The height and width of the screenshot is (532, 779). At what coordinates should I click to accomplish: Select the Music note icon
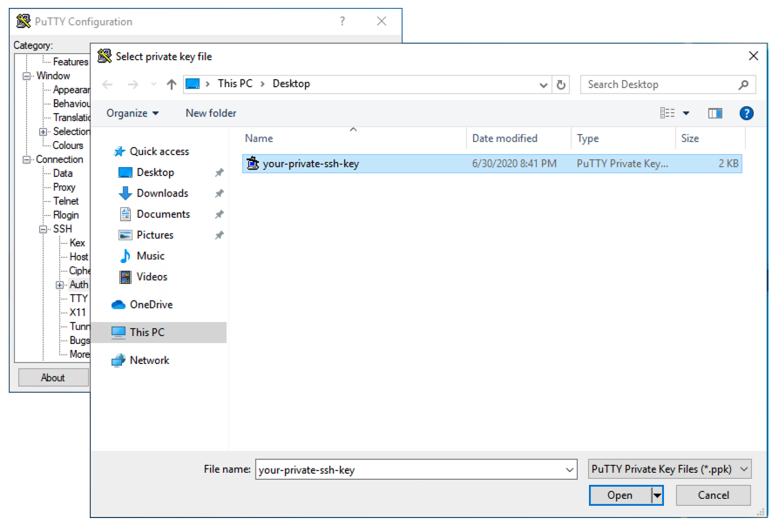click(x=125, y=256)
